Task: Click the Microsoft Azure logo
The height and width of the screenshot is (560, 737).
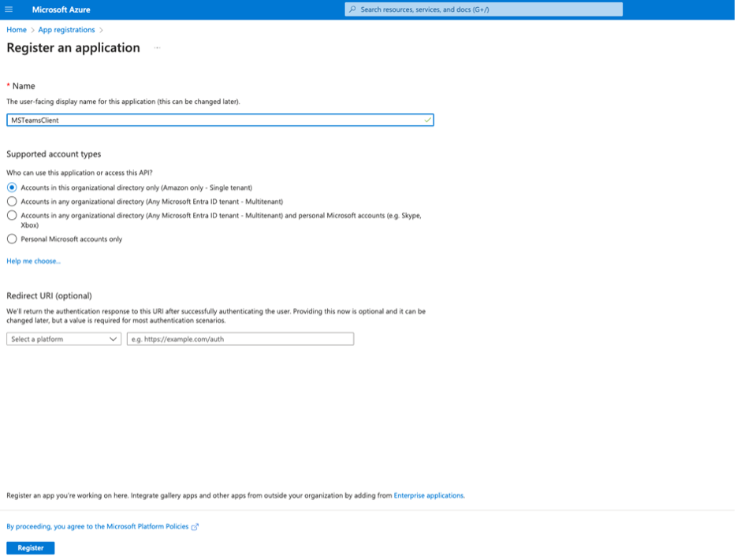Action: 61,9
